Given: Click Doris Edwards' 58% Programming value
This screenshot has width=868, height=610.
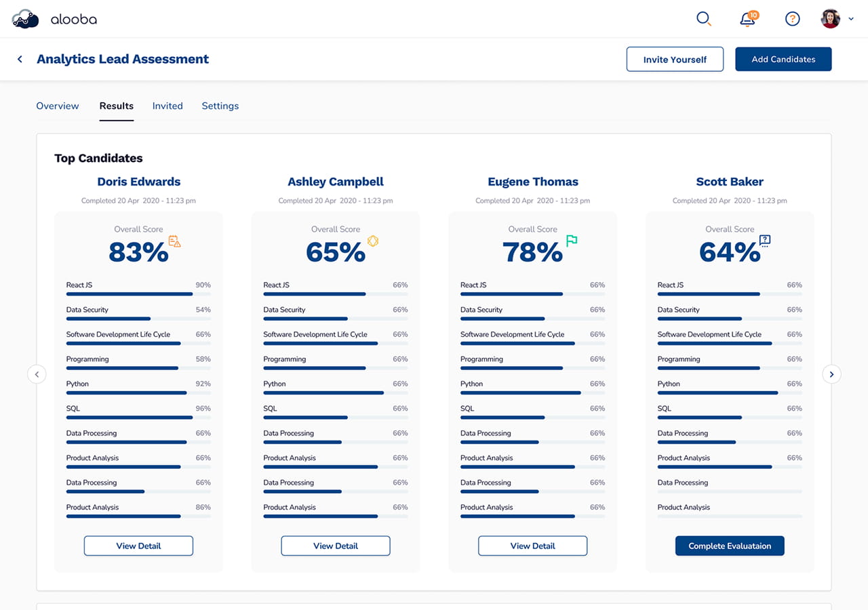Looking at the screenshot, I should [203, 359].
